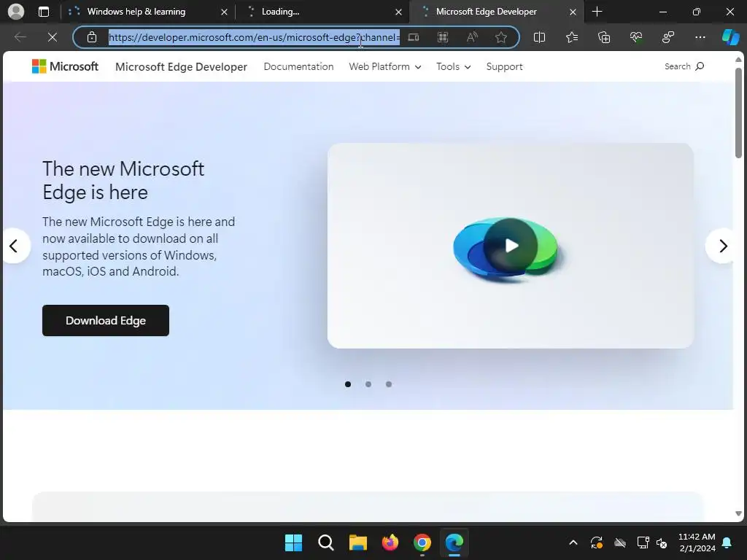The image size is (747, 560).
Task: Close the Windows help & learning tab
Action: [224, 12]
